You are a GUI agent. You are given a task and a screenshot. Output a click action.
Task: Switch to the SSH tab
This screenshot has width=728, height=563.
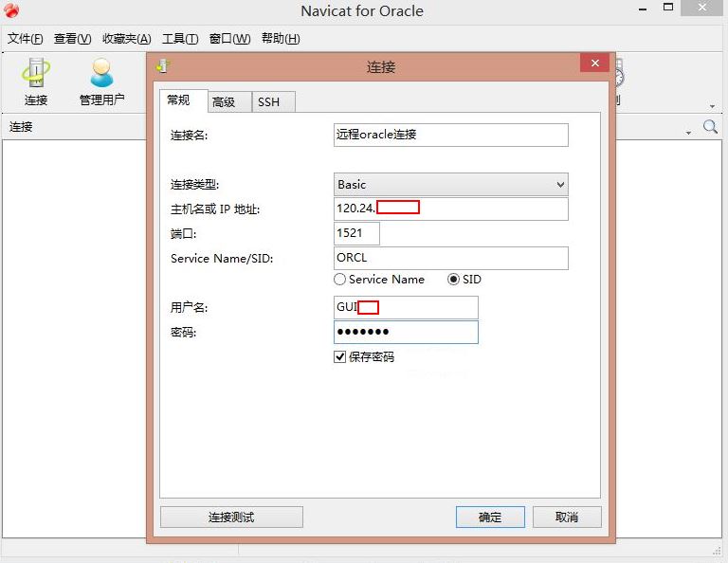273,101
